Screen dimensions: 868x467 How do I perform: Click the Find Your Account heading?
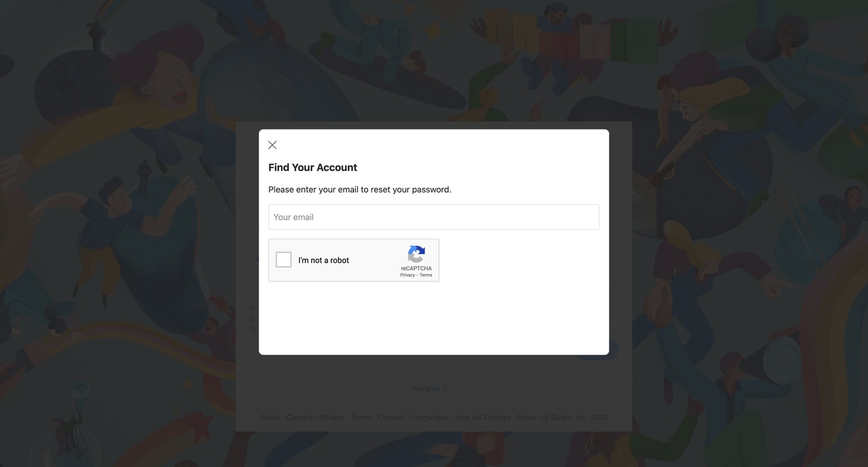(x=313, y=168)
